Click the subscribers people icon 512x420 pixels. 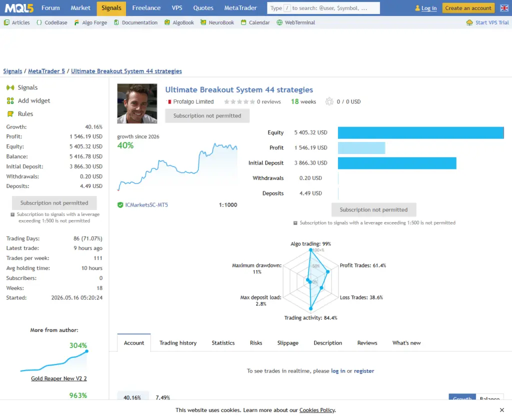pos(329,101)
